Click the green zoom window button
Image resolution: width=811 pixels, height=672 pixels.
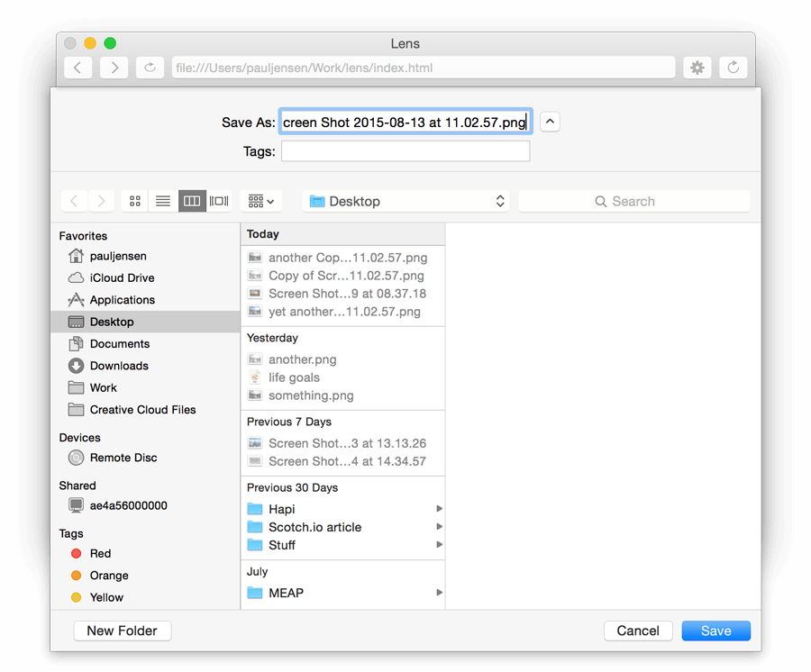[x=110, y=43]
